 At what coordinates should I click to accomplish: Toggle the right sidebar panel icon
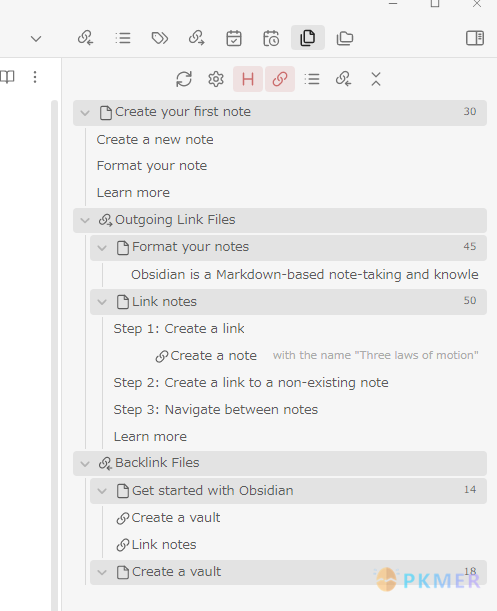[475, 38]
